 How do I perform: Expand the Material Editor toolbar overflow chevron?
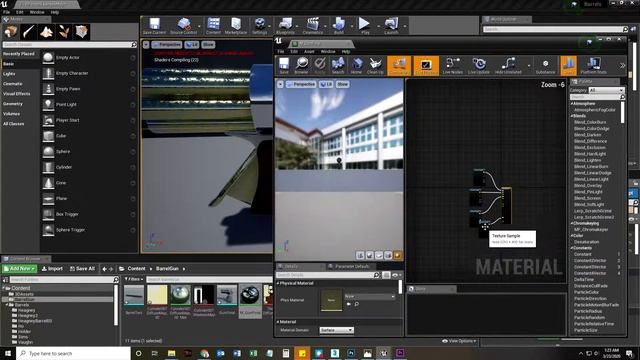click(x=622, y=65)
